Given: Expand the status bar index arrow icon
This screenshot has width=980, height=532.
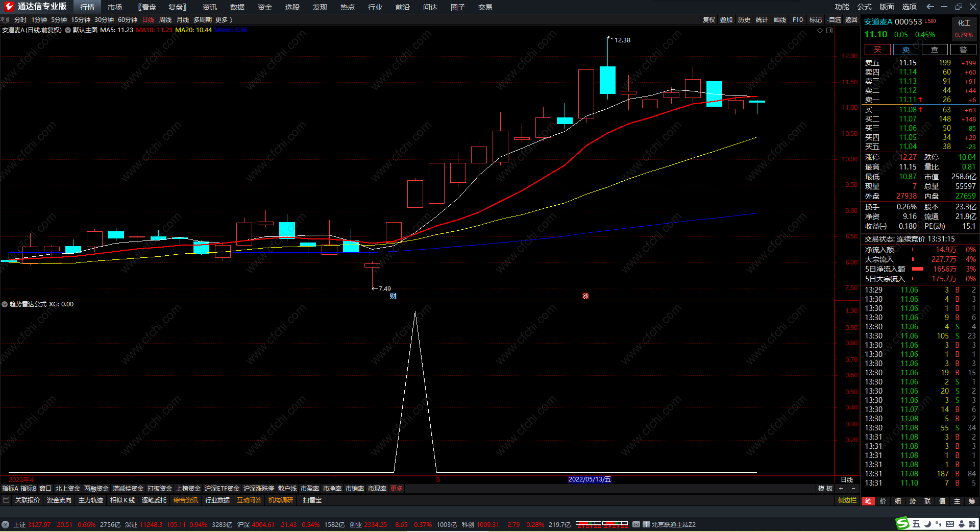Looking at the screenshot, I should [5, 524].
